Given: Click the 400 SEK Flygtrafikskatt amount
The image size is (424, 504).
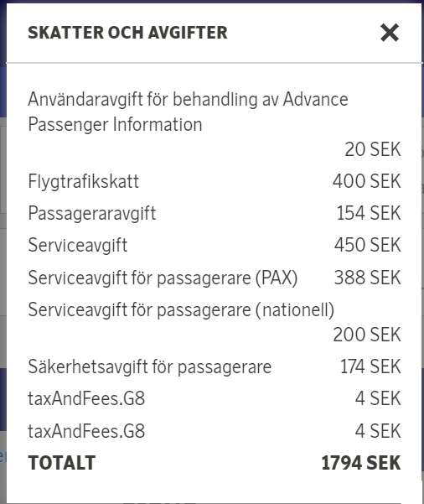Looking at the screenshot, I should [x=366, y=181].
